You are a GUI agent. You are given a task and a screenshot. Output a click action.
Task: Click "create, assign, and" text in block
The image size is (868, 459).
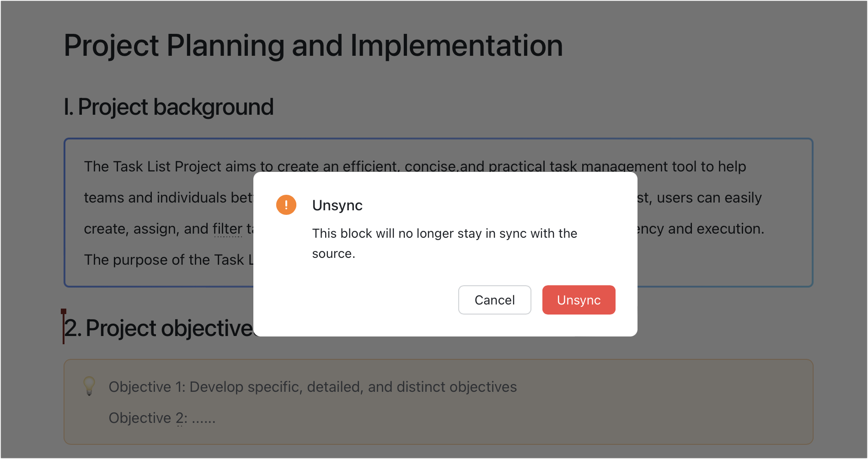coord(146,229)
